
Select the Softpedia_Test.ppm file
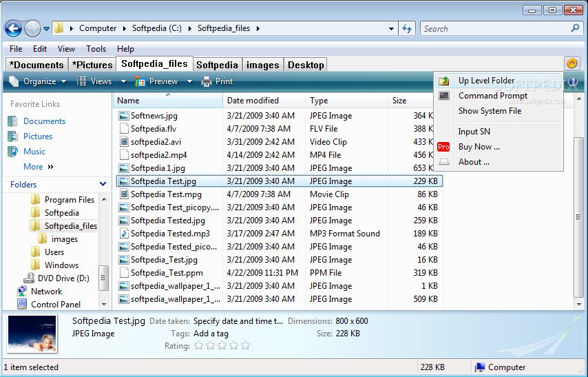(x=167, y=273)
